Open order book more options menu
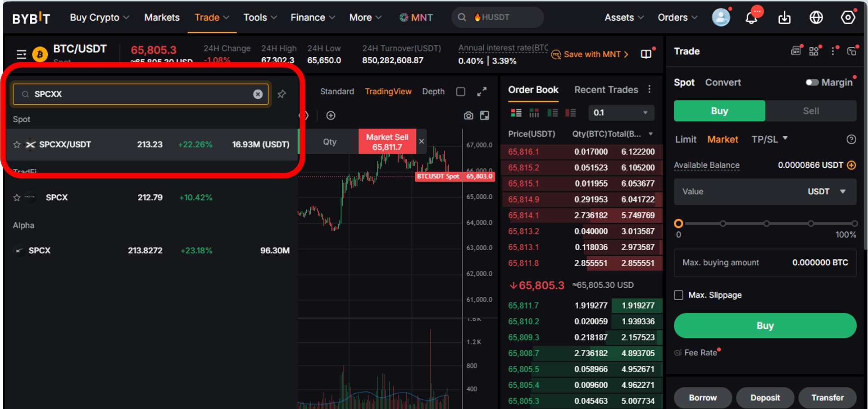 pyautogui.click(x=650, y=89)
